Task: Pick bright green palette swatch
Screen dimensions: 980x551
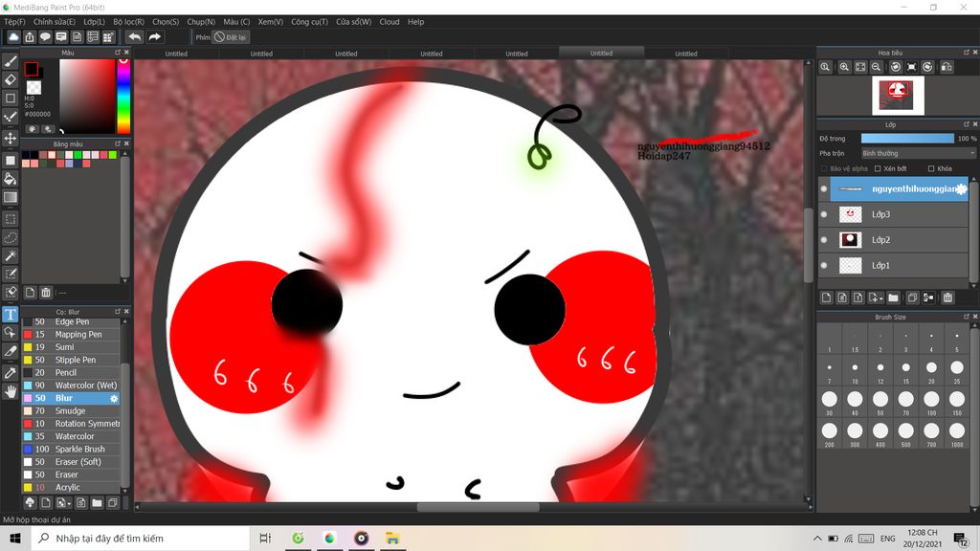Action: 78,155
